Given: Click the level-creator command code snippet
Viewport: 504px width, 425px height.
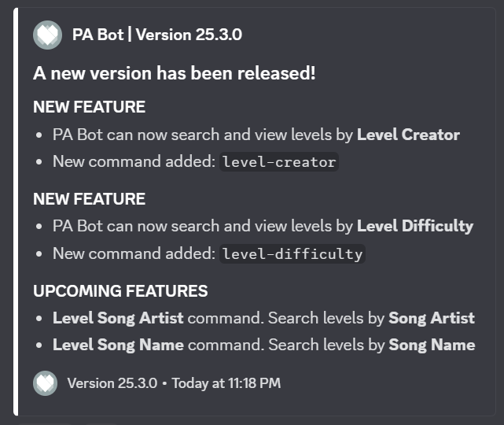Looking at the screenshot, I should pos(279,163).
